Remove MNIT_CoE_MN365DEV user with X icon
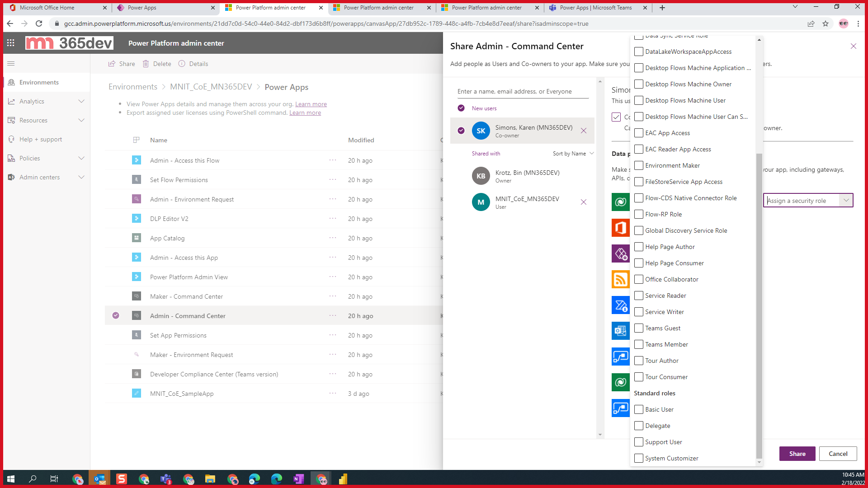Screen dimensions: 868x488 click(x=584, y=202)
